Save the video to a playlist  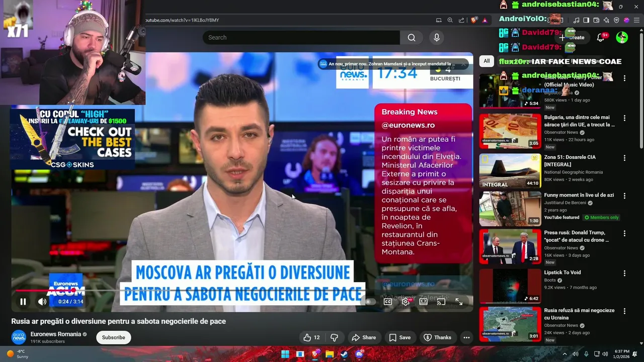click(x=400, y=337)
